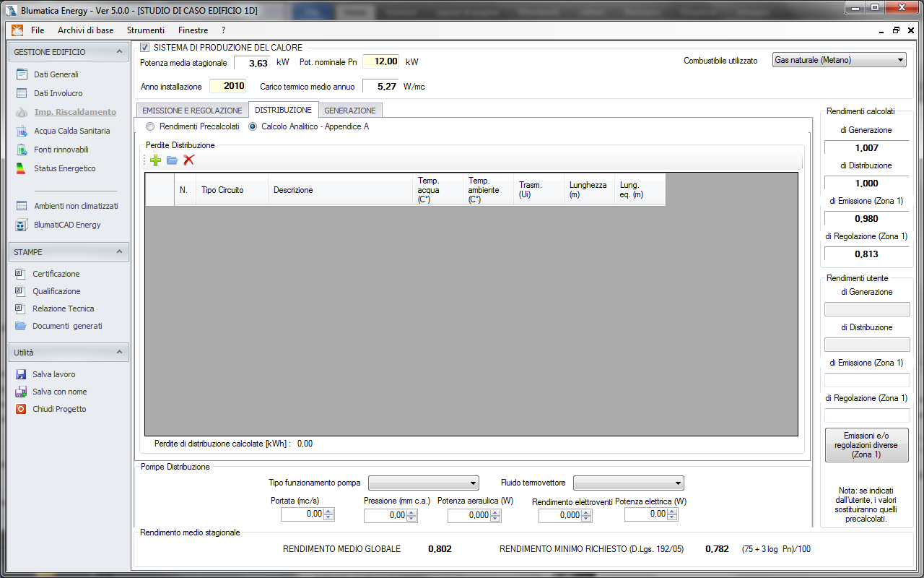Open Acqua Calda Sanitaria link

pos(72,131)
